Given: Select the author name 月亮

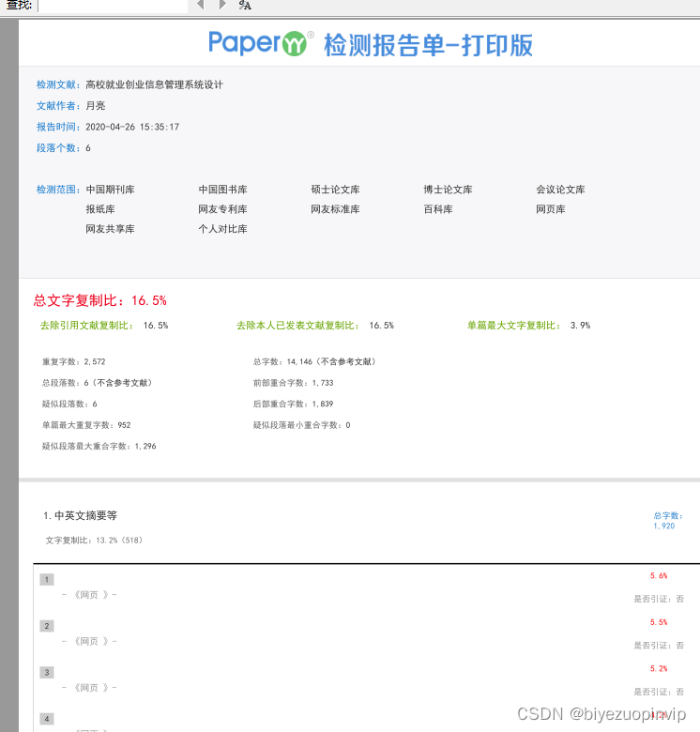Looking at the screenshot, I should click(x=95, y=106).
